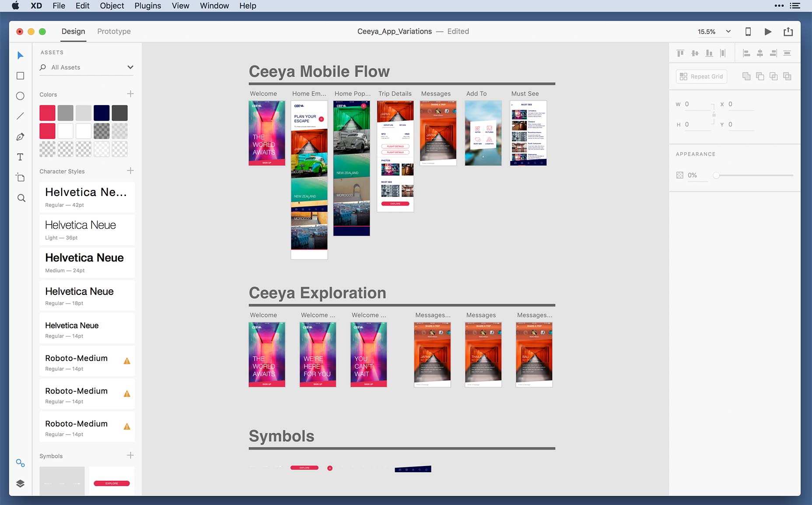Open the Plugins menu
812x505 pixels.
coord(147,6)
